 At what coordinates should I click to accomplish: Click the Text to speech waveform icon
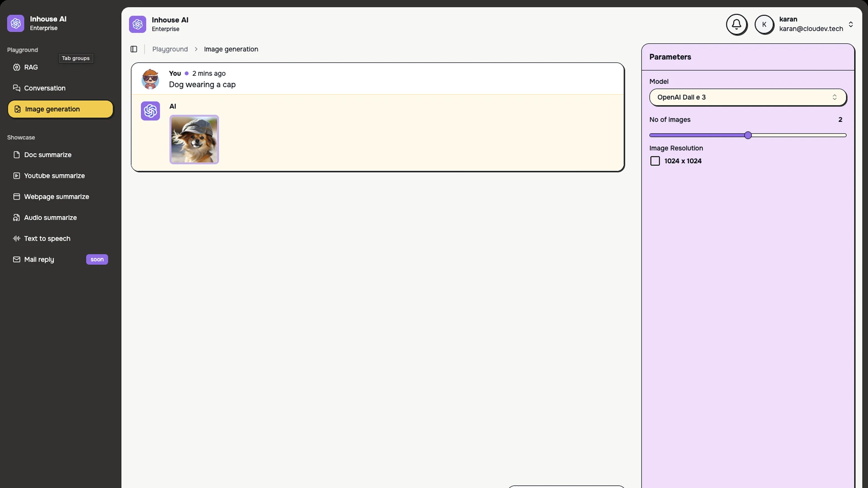(x=17, y=239)
